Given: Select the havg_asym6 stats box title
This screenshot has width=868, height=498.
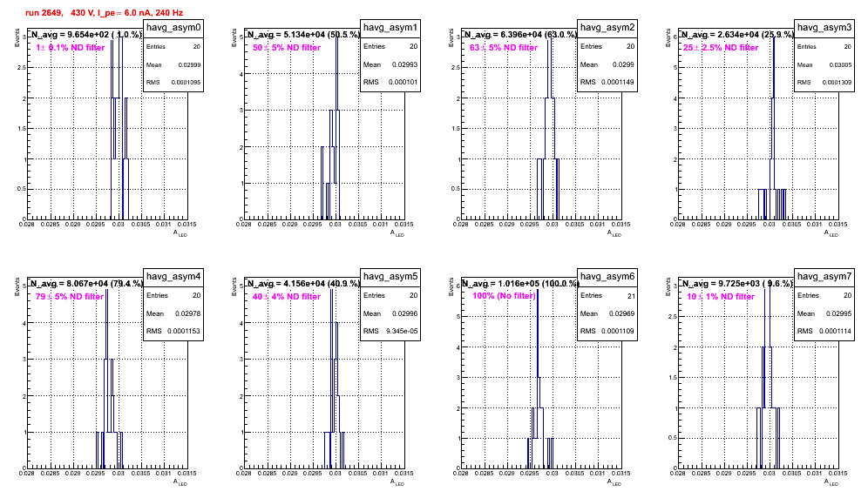Looking at the screenshot, I should pyautogui.click(x=607, y=276).
